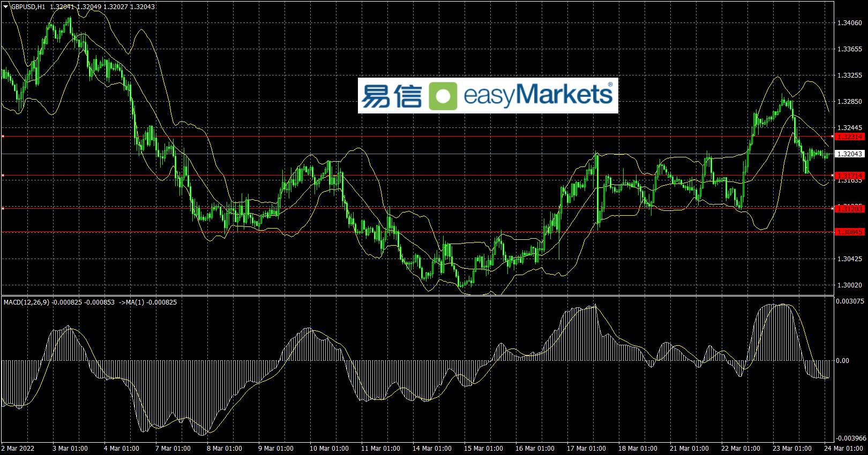Click the 1.32445 price scale value

click(x=850, y=128)
